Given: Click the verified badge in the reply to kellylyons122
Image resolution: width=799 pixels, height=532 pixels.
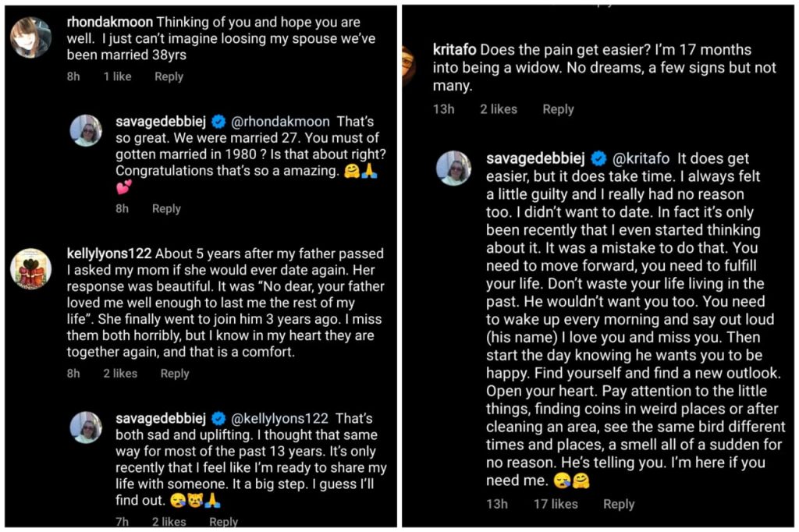Looking at the screenshot, I should click(218, 419).
